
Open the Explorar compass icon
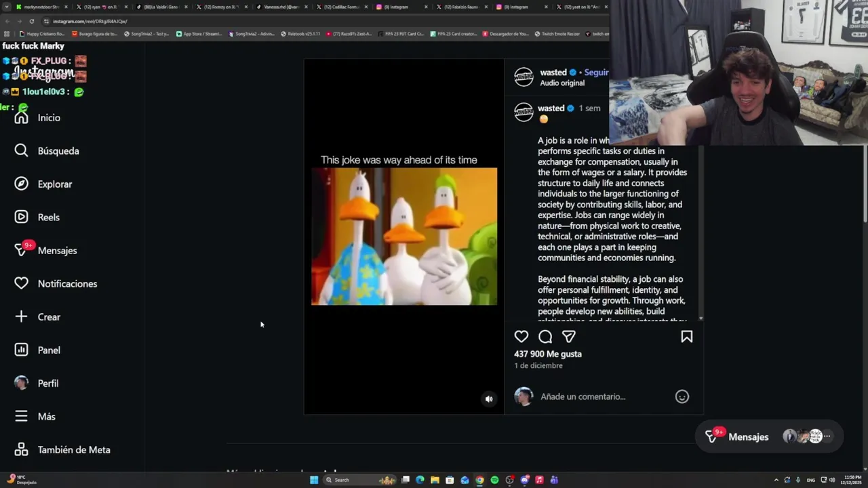click(22, 184)
